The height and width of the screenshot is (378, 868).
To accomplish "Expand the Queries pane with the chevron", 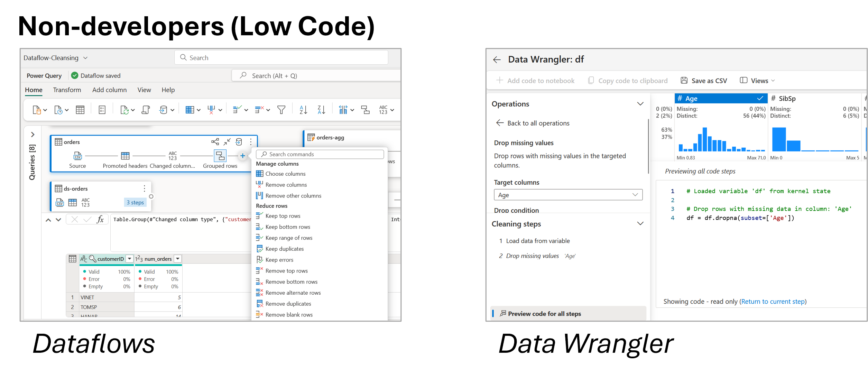I will [33, 135].
